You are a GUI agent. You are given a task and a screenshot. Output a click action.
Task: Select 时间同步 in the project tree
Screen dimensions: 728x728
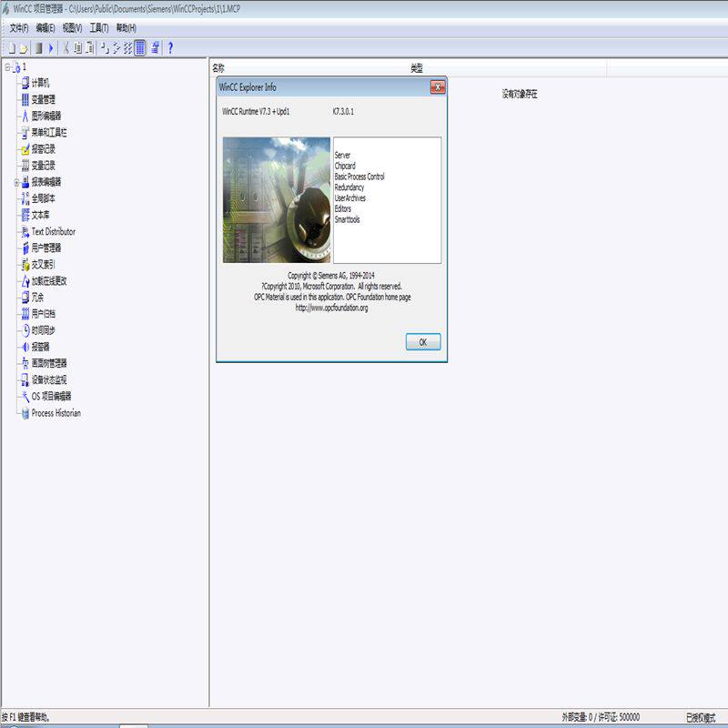click(x=43, y=330)
